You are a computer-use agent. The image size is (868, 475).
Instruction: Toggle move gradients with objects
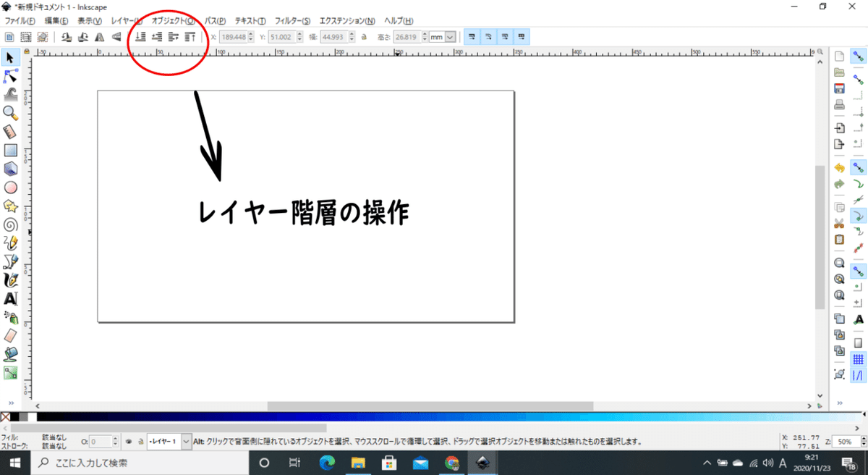pos(505,36)
